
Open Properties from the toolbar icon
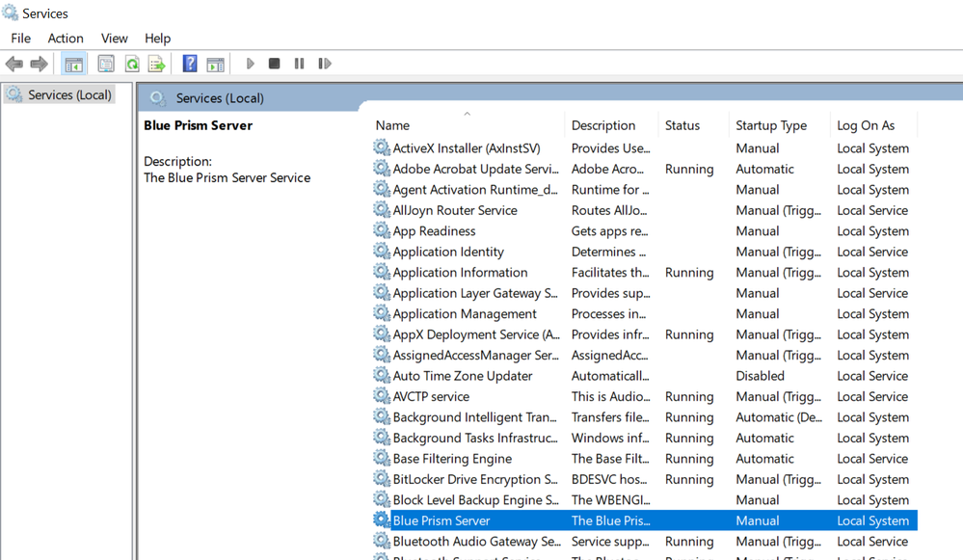pos(106,65)
